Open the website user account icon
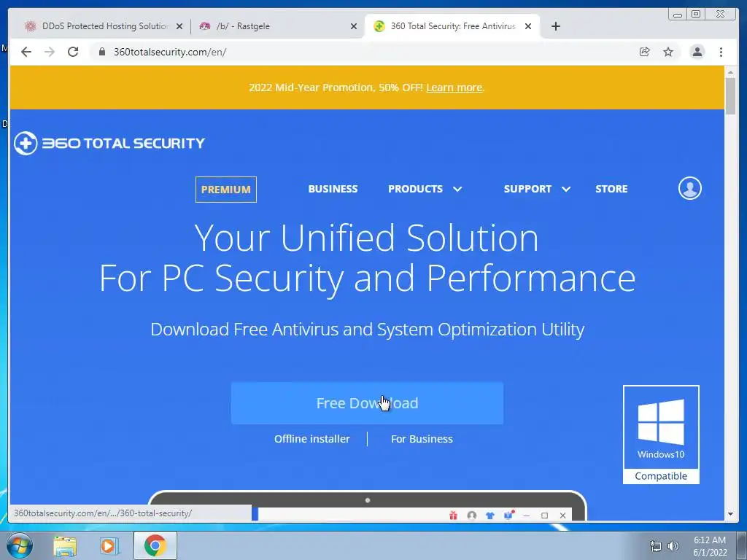Viewport: 747px width, 560px height. 689,188
